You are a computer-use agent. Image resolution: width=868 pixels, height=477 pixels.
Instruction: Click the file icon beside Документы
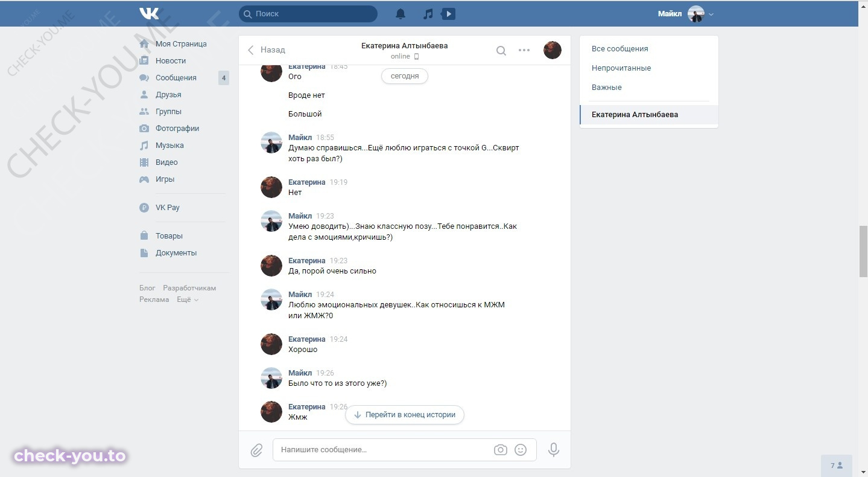point(144,253)
